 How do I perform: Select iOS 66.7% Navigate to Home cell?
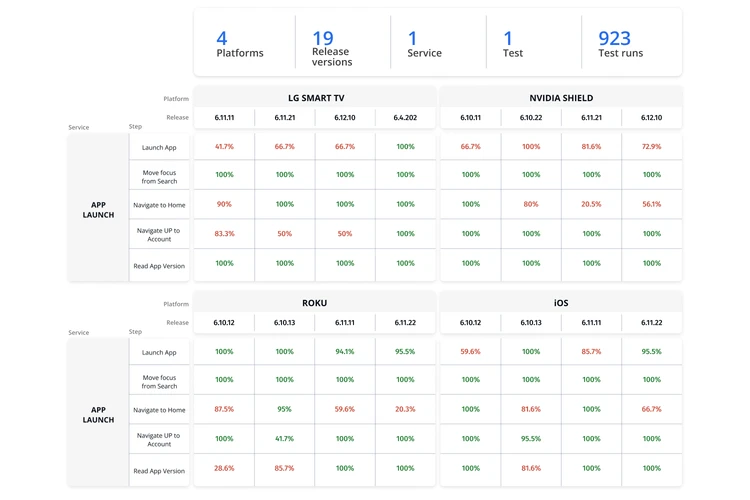pyautogui.click(x=651, y=409)
